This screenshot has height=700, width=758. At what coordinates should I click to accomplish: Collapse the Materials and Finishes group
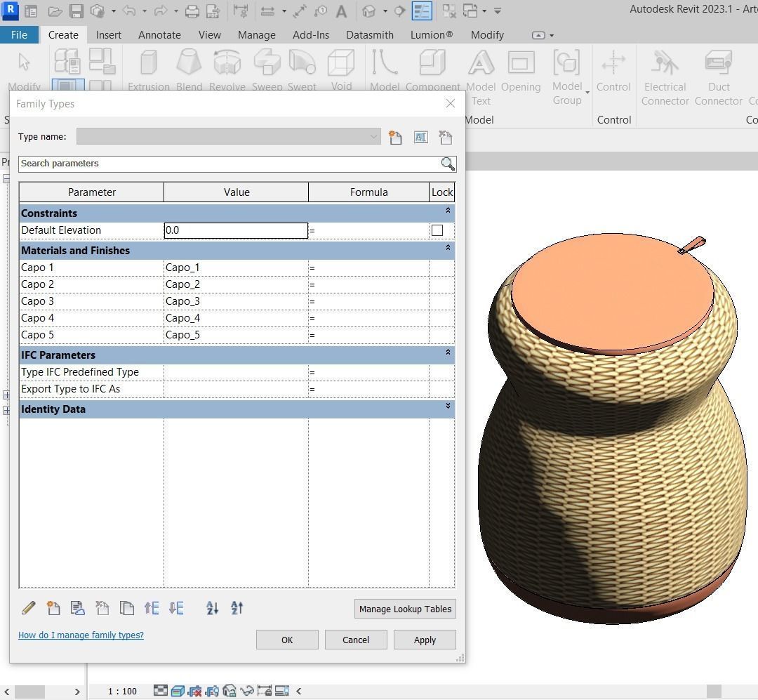tap(448, 248)
